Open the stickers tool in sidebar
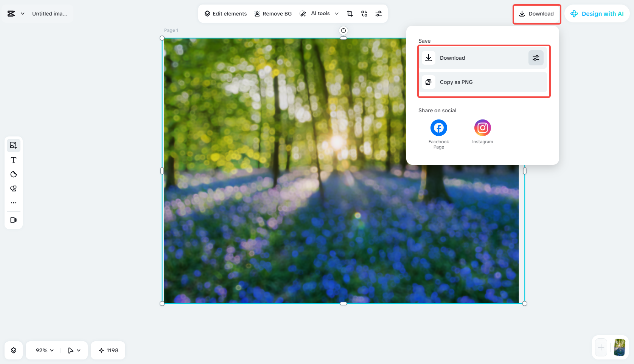The image size is (634, 364). click(x=14, y=174)
